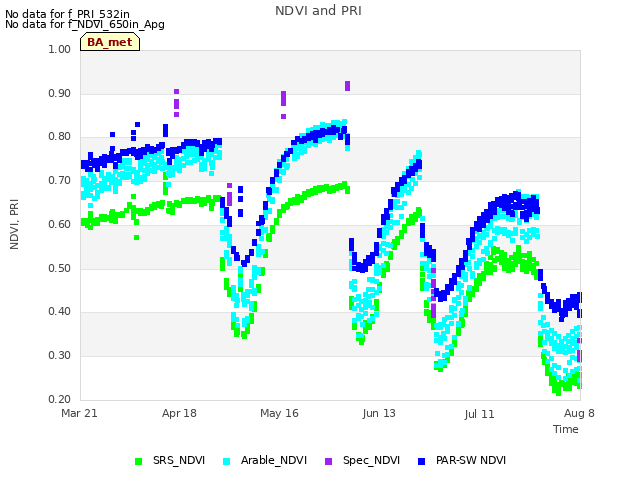Select the Spec_NDVI legend label
Screen dimensions: 640x480
click(x=371, y=460)
